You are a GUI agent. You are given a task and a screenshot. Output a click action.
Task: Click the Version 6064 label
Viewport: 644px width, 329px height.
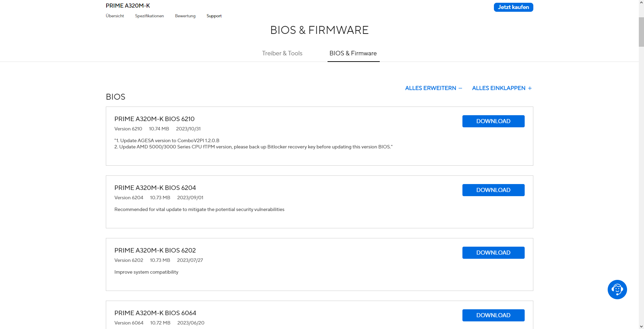pyautogui.click(x=129, y=323)
